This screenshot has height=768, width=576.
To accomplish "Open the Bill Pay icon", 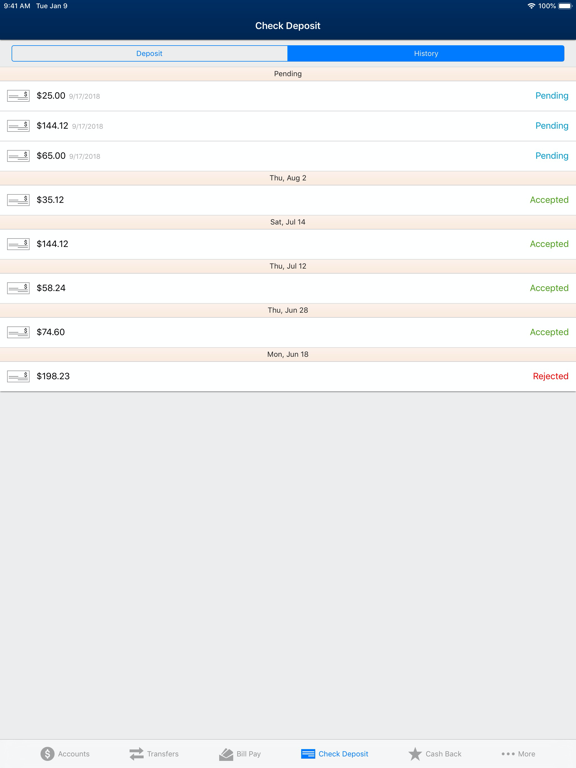I will 226,754.
